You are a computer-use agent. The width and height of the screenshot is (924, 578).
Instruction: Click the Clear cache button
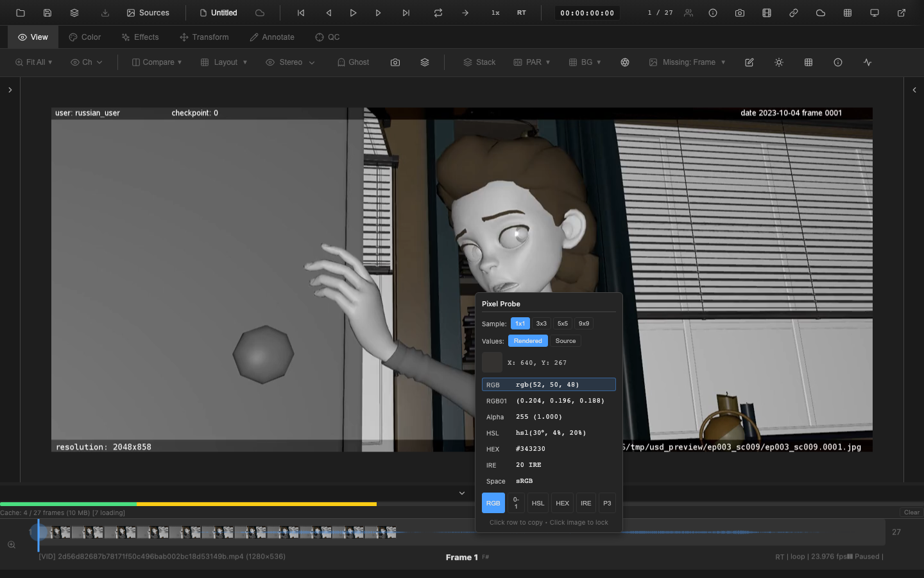tap(911, 512)
